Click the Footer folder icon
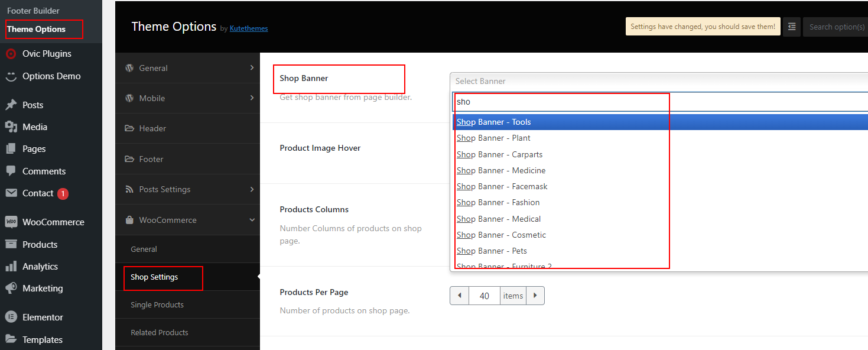This screenshot has height=350, width=868. pyautogui.click(x=129, y=159)
